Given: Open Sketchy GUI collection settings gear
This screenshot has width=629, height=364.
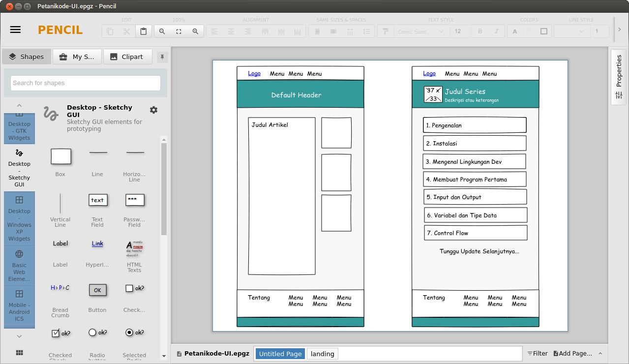Looking at the screenshot, I should pyautogui.click(x=153, y=110).
